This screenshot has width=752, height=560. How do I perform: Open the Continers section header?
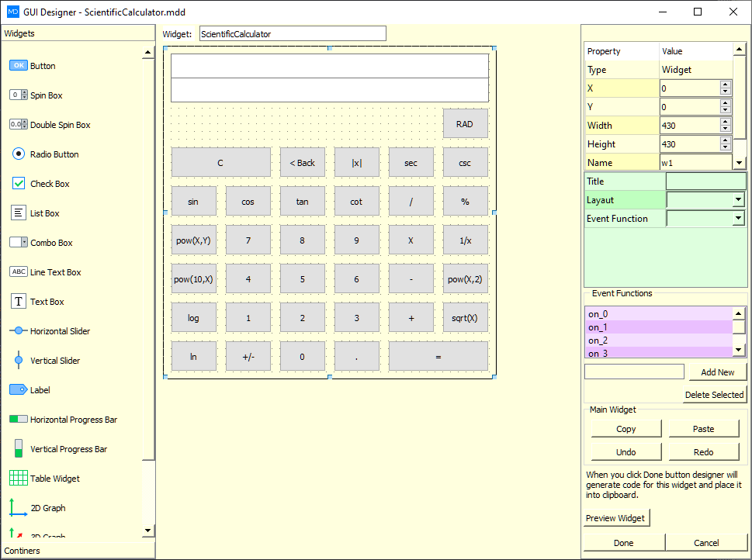(x=78, y=551)
